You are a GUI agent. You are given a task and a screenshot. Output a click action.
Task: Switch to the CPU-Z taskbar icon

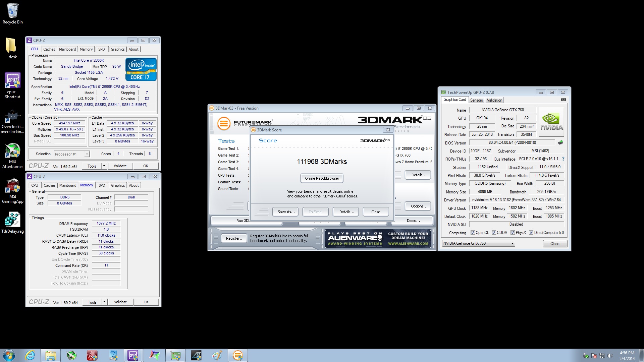tap(133, 355)
